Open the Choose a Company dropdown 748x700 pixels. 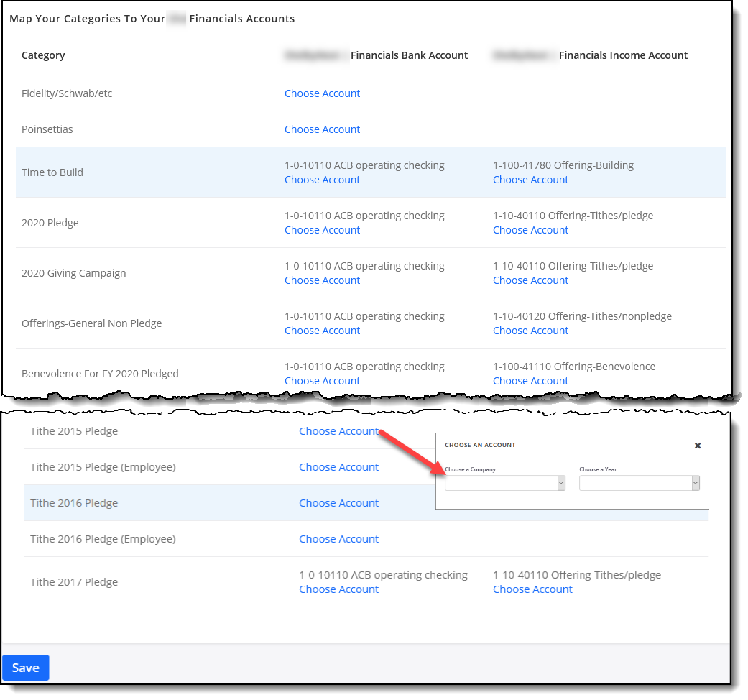(x=505, y=484)
